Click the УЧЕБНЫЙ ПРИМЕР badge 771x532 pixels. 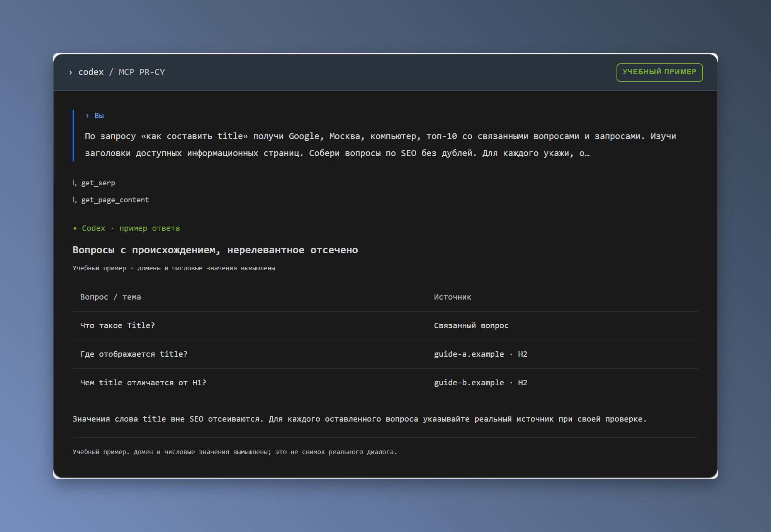click(x=659, y=72)
